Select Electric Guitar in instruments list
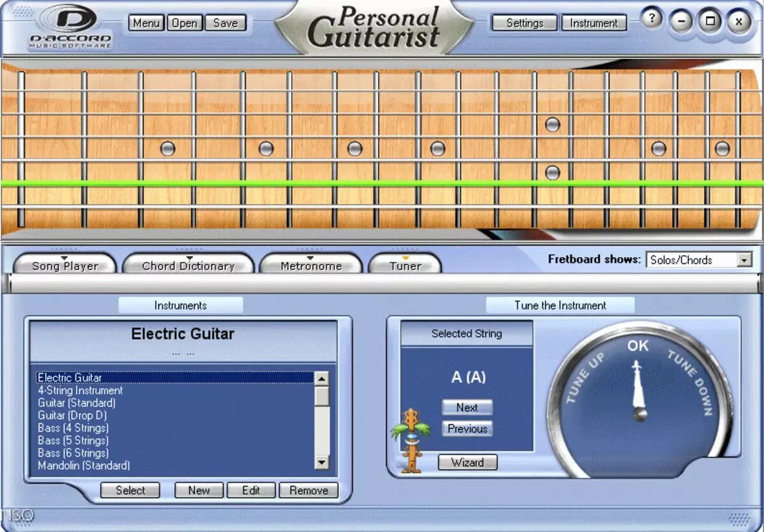The height and width of the screenshot is (532, 764). click(175, 377)
